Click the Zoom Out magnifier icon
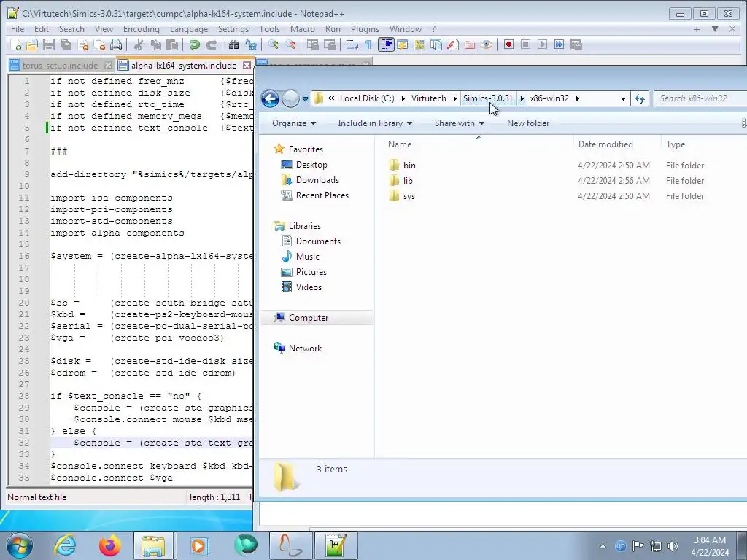Viewport: 747px width, 560px height. [x=290, y=44]
